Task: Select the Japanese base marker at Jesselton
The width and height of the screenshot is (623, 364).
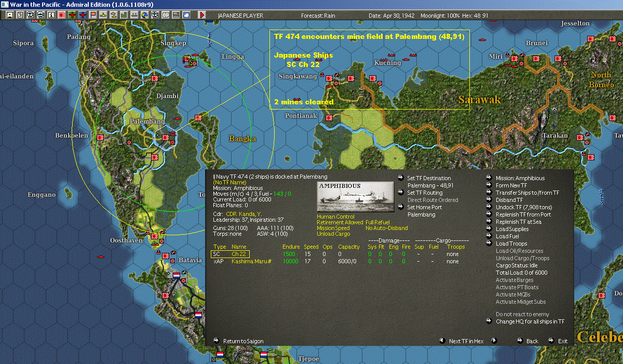Action: [591, 38]
